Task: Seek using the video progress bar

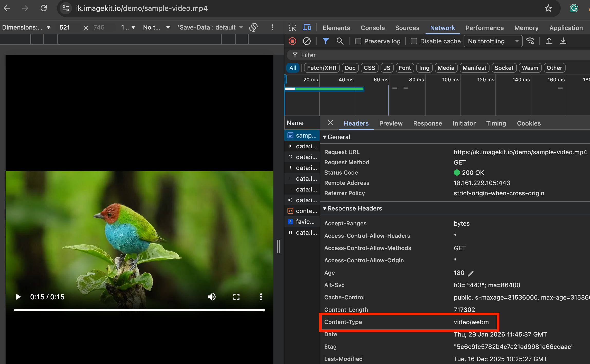Action: pos(140,310)
